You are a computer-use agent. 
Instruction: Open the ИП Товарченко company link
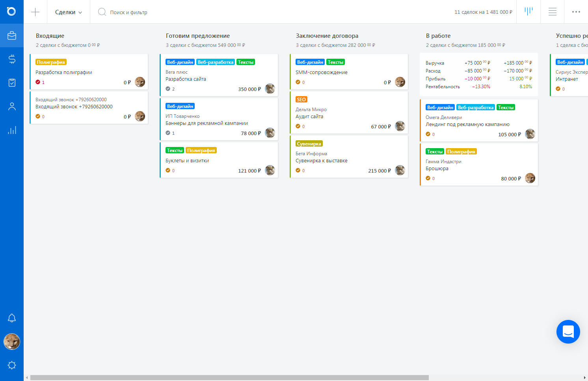(x=182, y=116)
